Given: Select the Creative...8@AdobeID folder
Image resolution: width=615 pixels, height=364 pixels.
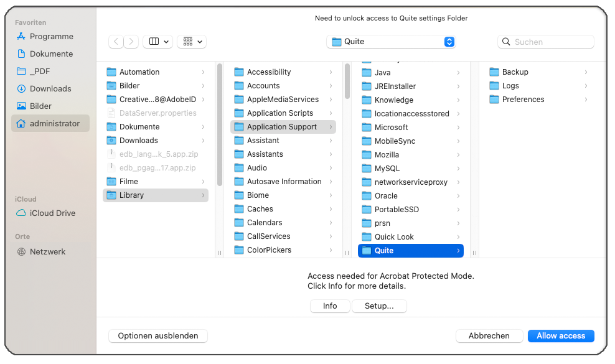Looking at the screenshot, I should coord(156,99).
